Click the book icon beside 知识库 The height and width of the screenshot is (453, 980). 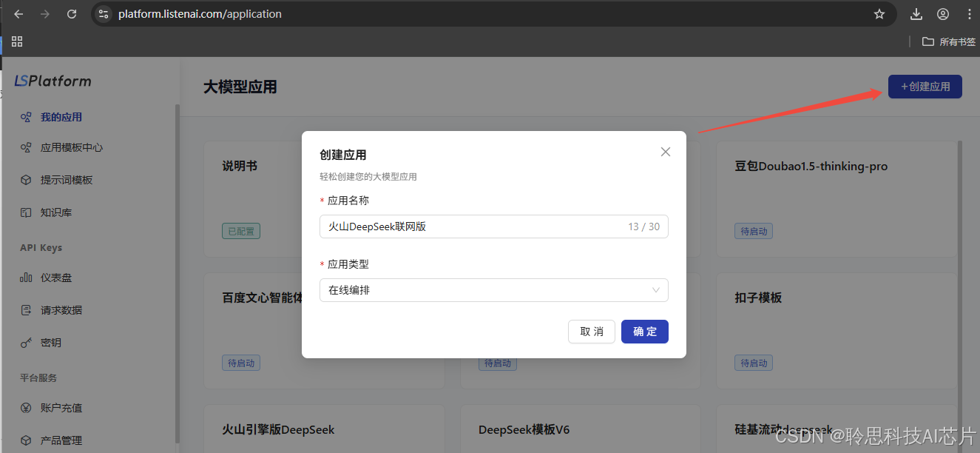coord(26,212)
